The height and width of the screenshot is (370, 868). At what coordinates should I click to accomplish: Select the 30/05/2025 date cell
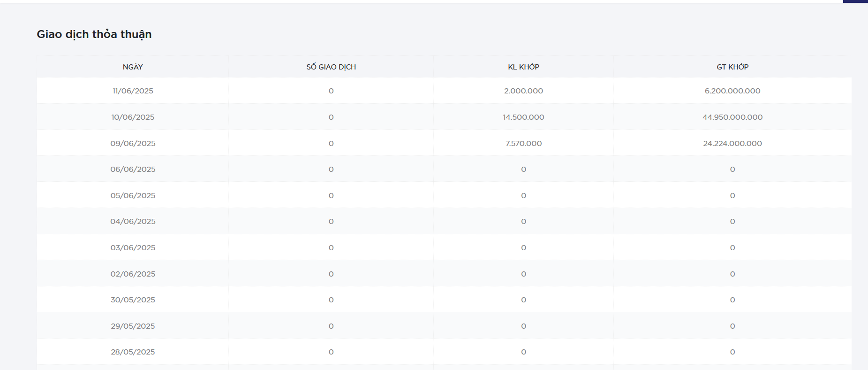(133, 300)
